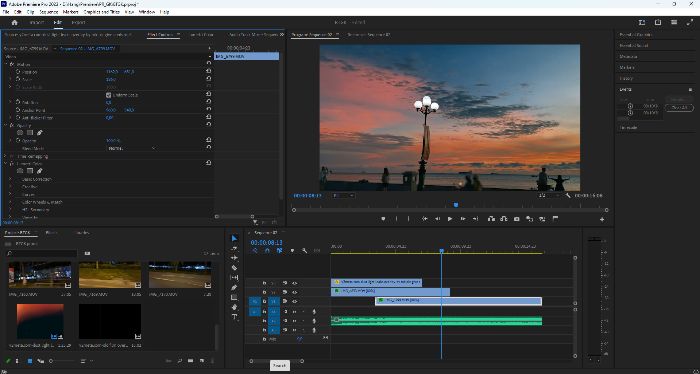Click the Add Marker icon in timeline header
This screenshot has width=700, height=374.
292,251
